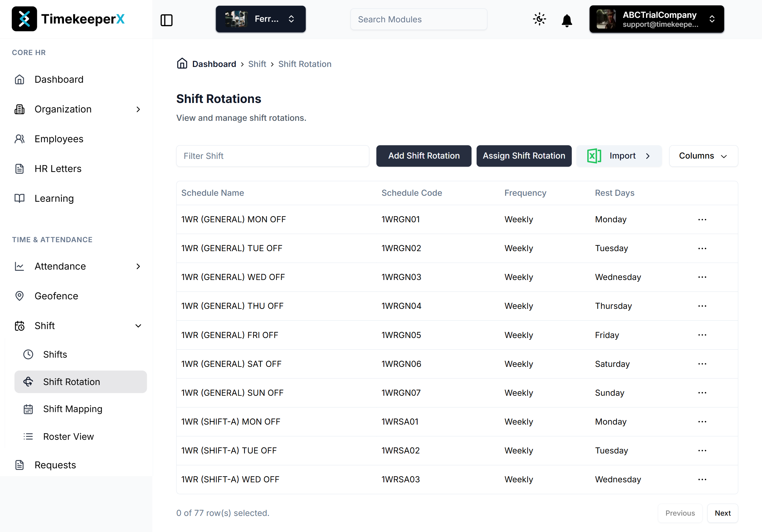Click the Saturday rest day cell
The image size is (762, 532).
point(612,364)
